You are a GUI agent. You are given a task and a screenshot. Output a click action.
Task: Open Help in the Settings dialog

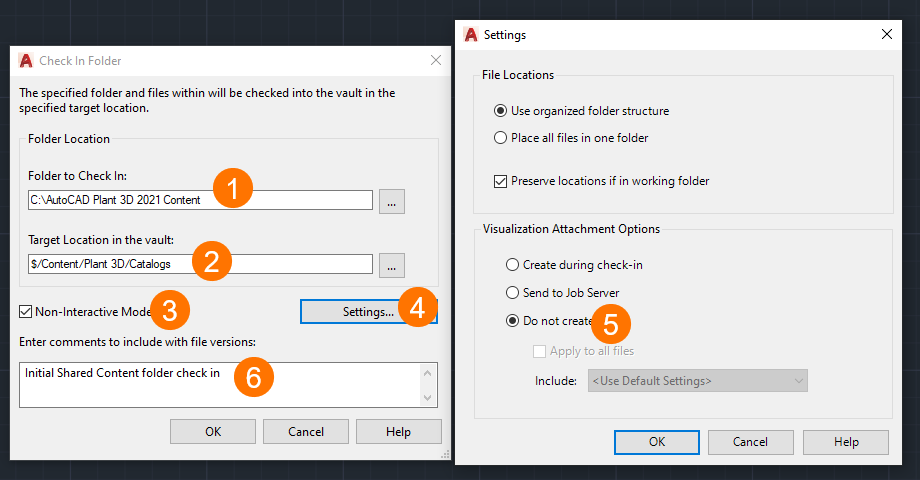(x=845, y=442)
